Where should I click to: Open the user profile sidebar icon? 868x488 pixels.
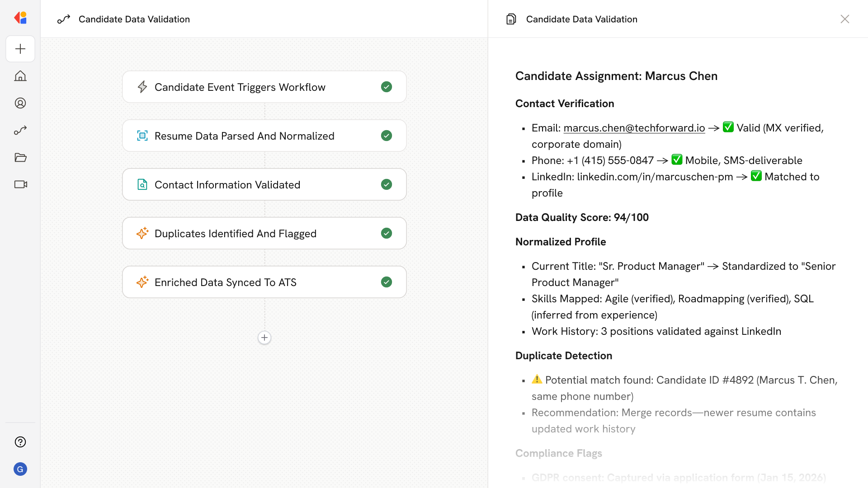pos(20,103)
